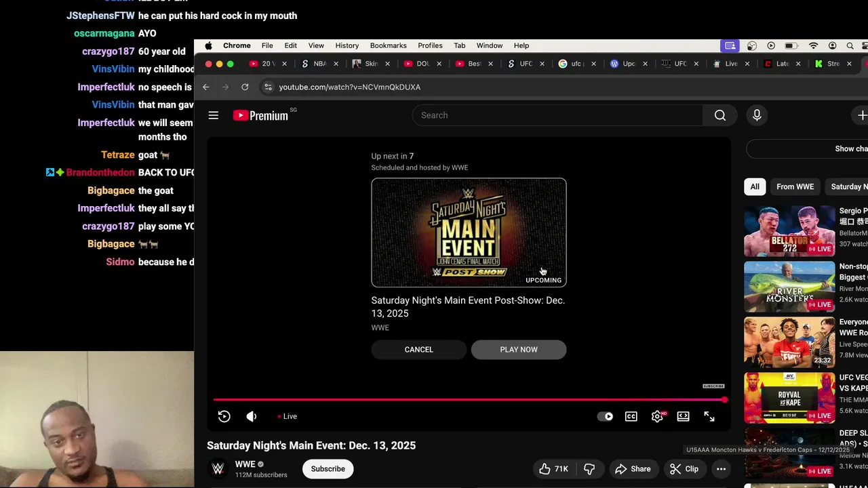Screen dimensions: 868x488
Task: Open the Apple menu
Action: pyautogui.click(x=208, y=45)
